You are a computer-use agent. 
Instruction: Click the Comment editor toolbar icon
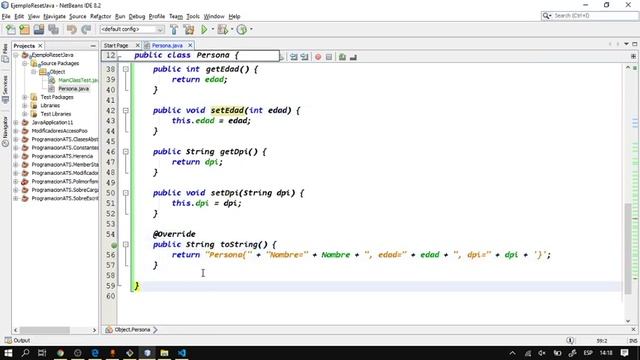point(342,57)
